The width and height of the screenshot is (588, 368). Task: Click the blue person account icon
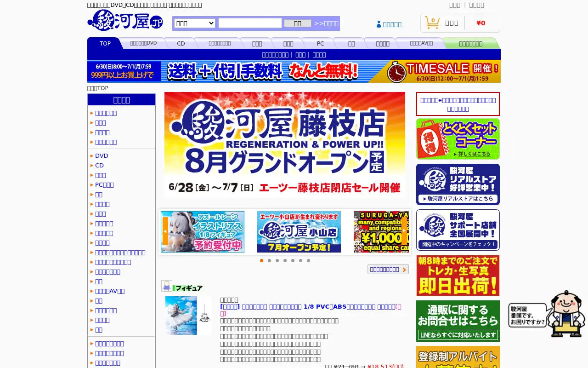[x=379, y=24]
